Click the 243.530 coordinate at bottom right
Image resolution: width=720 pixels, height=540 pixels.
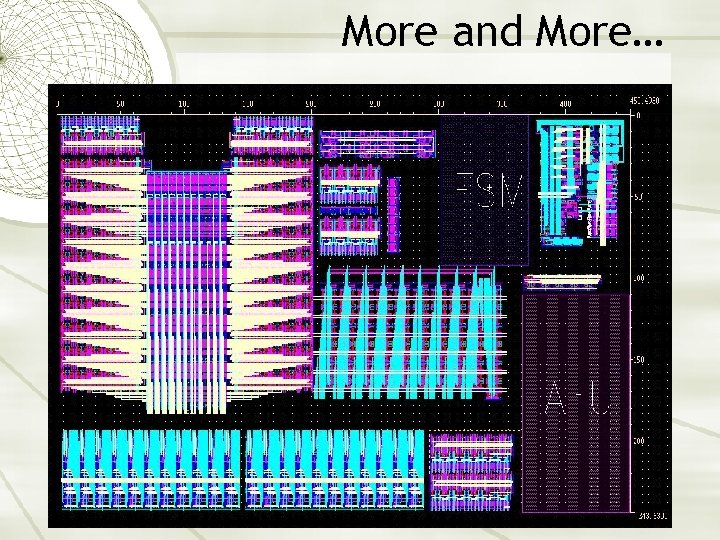(652, 517)
